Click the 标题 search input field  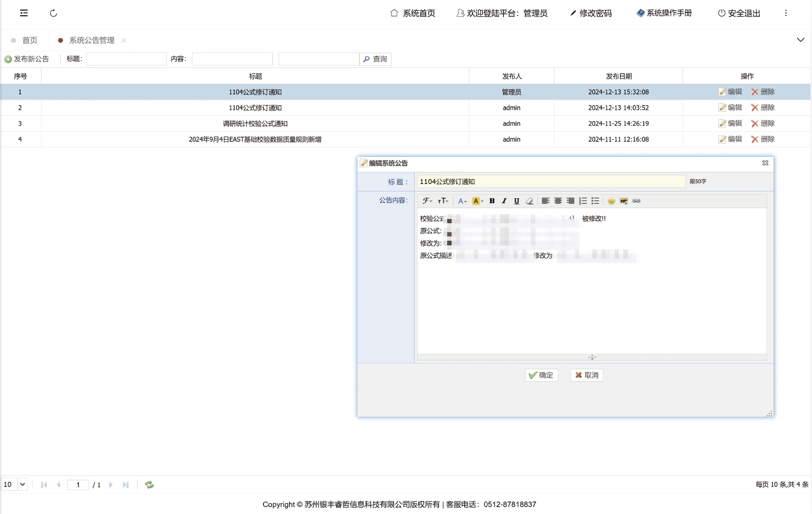tap(126, 59)
